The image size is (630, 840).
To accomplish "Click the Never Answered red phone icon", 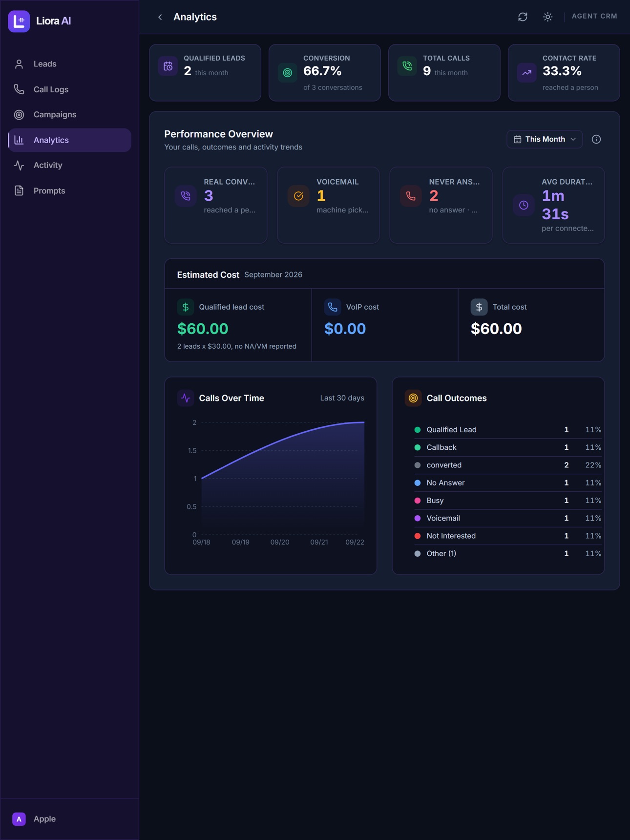I will 411,196.
